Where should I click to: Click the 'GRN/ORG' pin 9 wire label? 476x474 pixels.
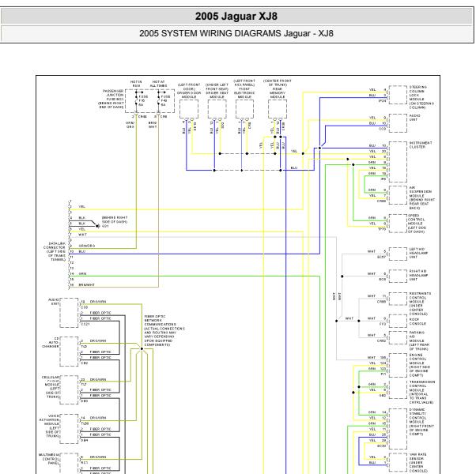pos(87,246)
